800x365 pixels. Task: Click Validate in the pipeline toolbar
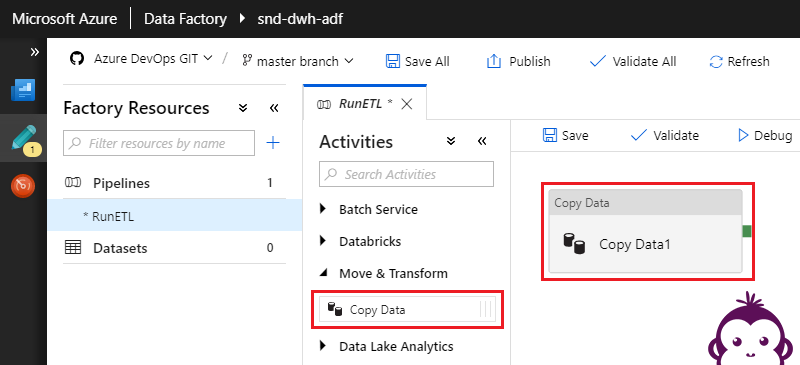click(x=665, y=135)
